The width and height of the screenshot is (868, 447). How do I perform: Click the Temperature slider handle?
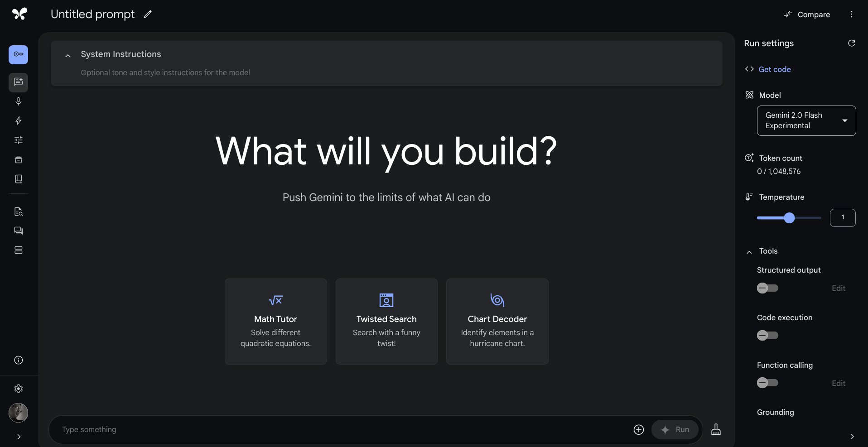click(789, 218)
